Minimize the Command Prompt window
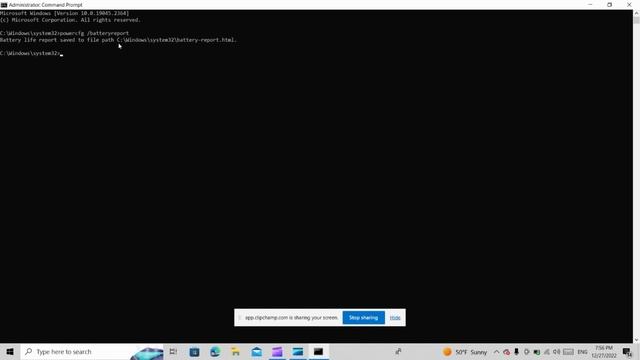 click(x=590, y=5)
